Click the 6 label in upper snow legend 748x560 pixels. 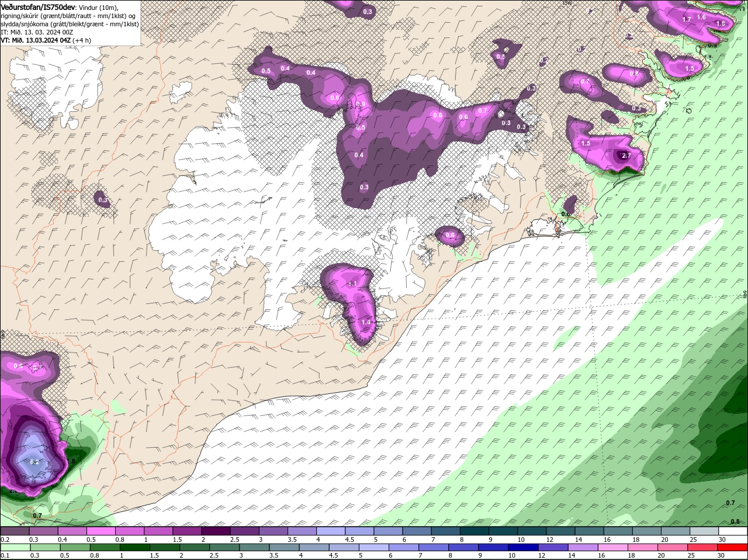pos(404,539)
